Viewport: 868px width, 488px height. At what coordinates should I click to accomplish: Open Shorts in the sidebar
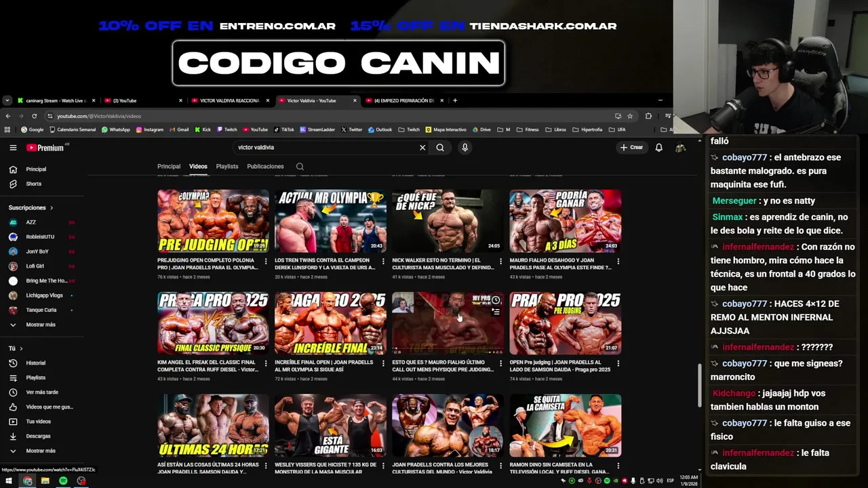[34, 184]
